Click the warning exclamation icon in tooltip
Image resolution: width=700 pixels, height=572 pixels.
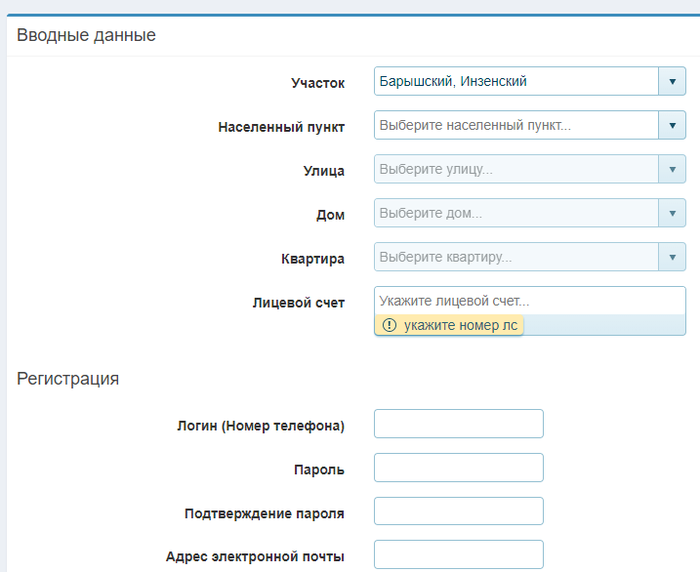pyautogui.click(x=390, y=325)
